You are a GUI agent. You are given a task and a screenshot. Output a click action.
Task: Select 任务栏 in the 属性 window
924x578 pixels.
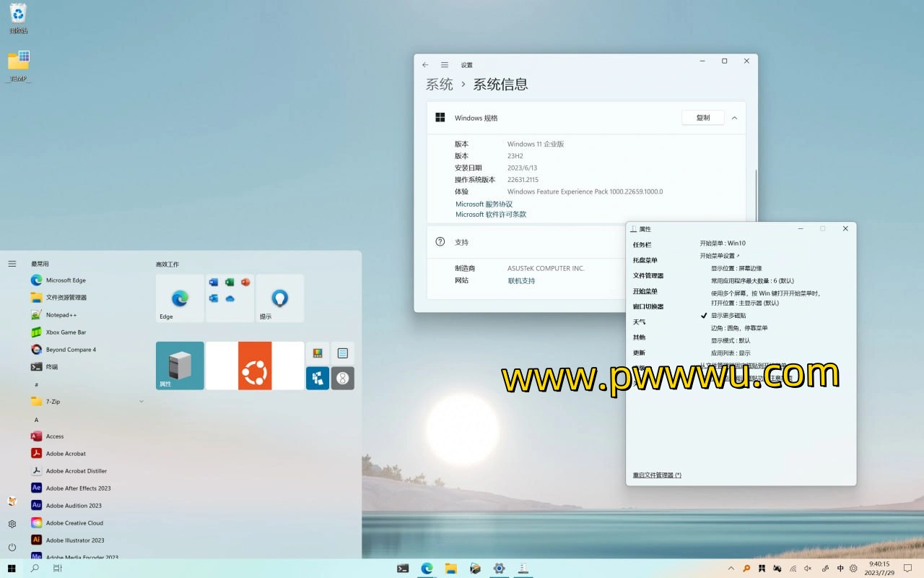pos(642,245)
